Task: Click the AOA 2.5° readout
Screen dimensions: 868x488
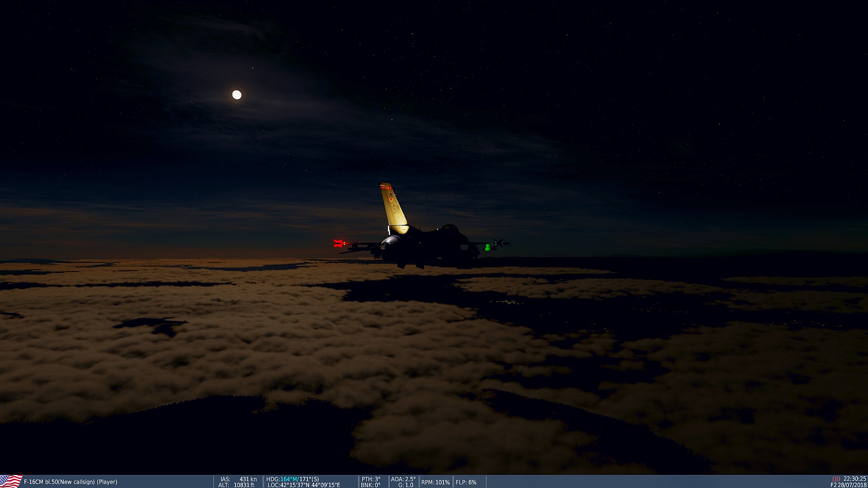Action: [x=403, y=479]
